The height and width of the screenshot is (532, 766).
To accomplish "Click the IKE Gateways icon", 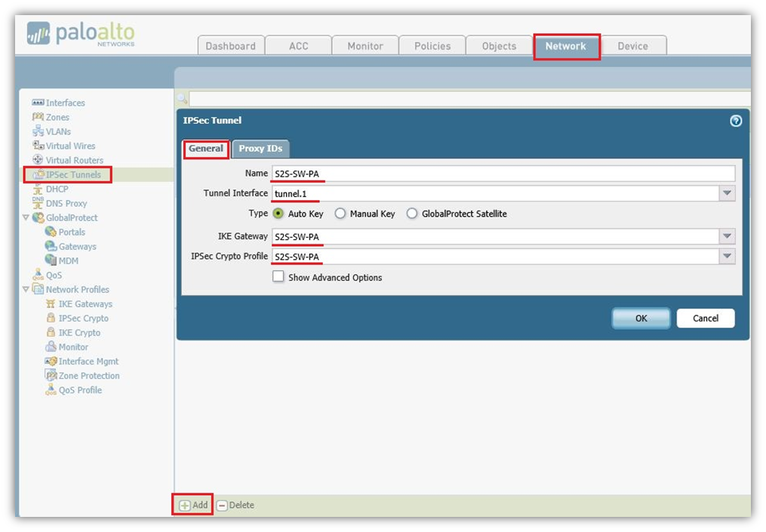I will 51,304.
